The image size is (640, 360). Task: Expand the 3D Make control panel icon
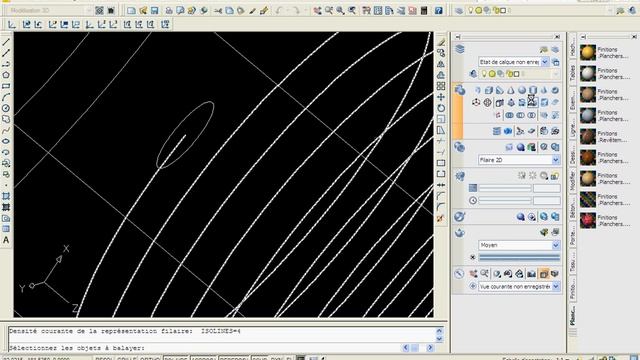click(x=460, y=90)
